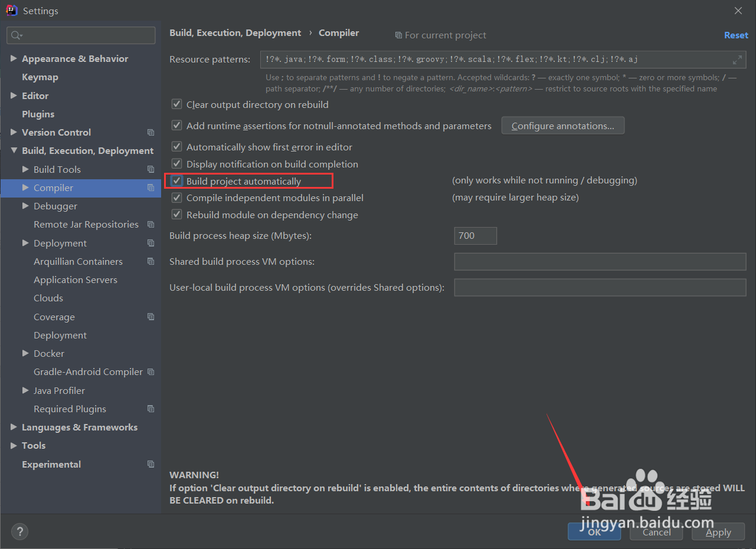
Task: Select Clouds in settings tree
Action: click(x=48, y=298)
